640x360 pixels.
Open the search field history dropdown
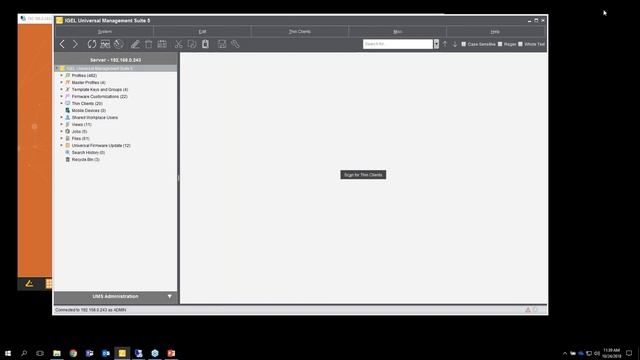(436, 44)
